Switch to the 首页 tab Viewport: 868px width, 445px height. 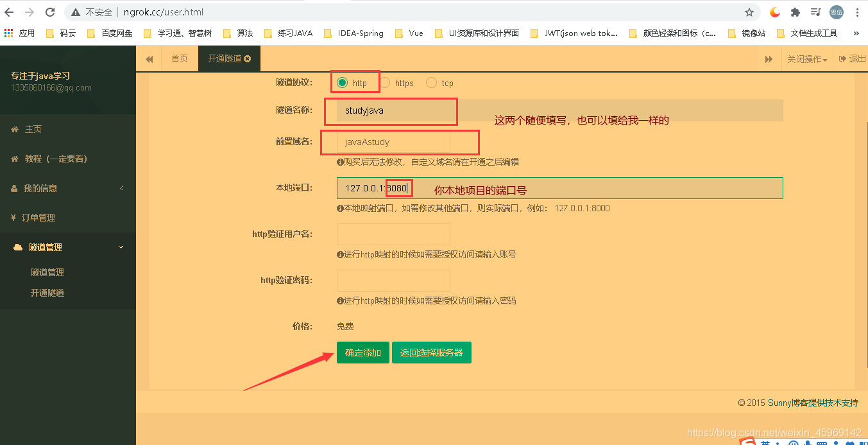(x=179, y=58)
